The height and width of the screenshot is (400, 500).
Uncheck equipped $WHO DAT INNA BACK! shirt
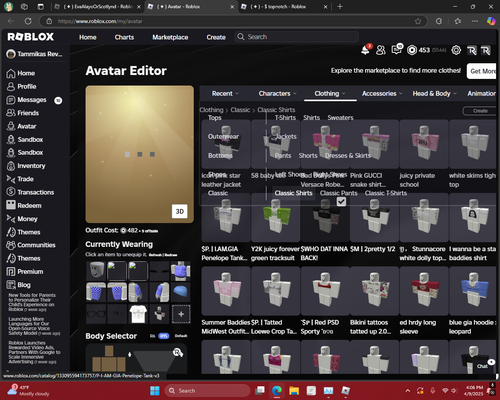tap(341, 202)
